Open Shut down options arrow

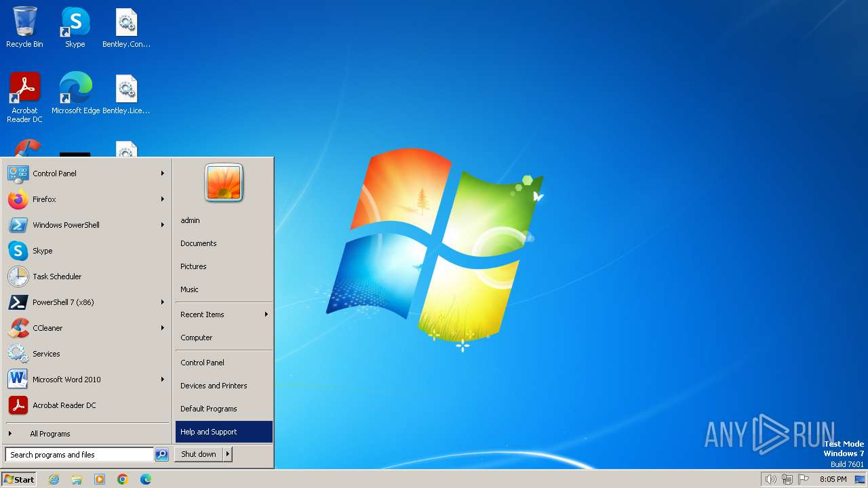tap(228, 454)
